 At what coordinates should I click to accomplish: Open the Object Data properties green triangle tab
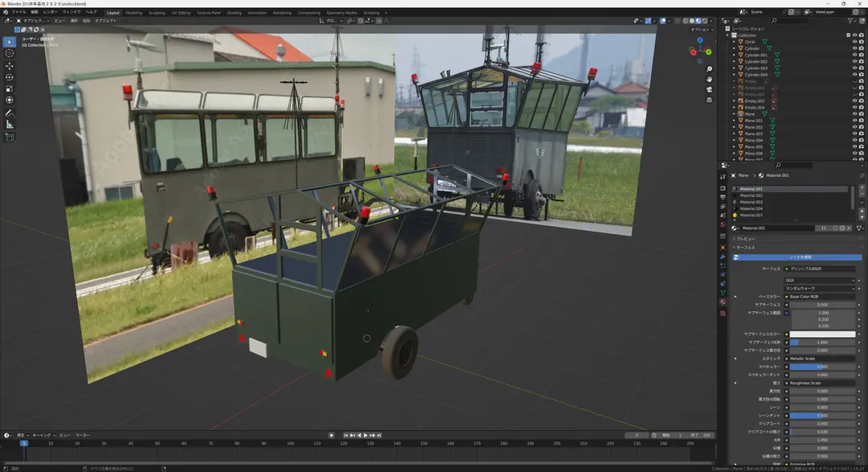click(723, 293)
